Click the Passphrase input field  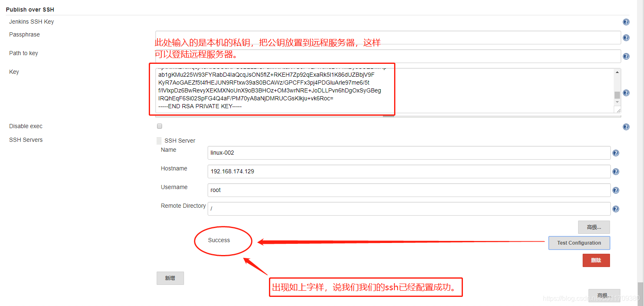[388, 37]
